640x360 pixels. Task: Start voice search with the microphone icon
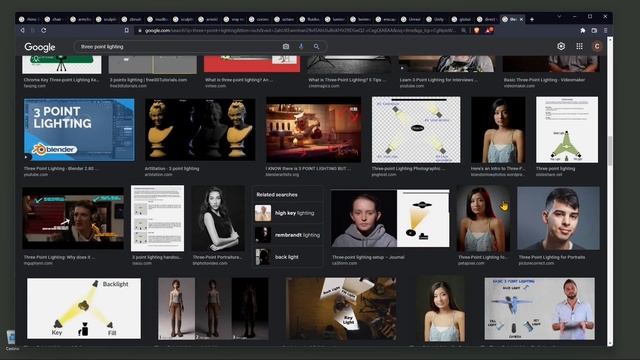(301, 47)
